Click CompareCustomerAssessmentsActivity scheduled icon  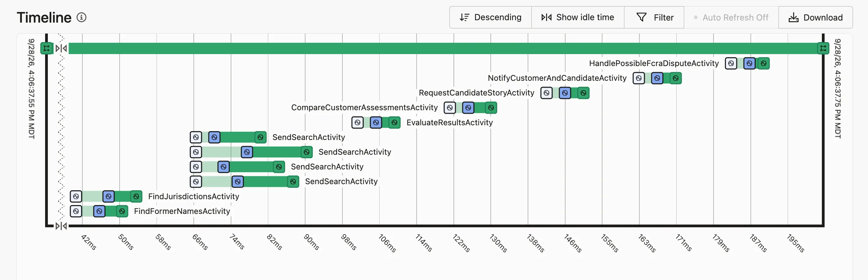pos(450,108)
